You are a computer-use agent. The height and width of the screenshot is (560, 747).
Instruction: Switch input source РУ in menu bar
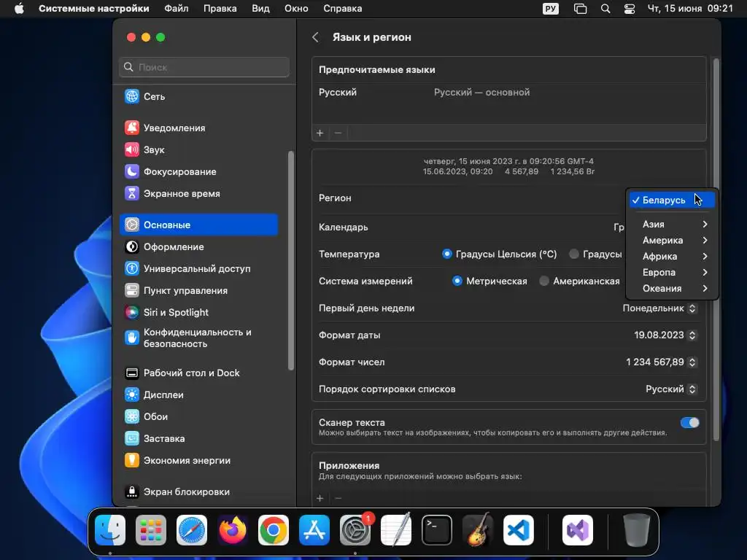[551, 9]
